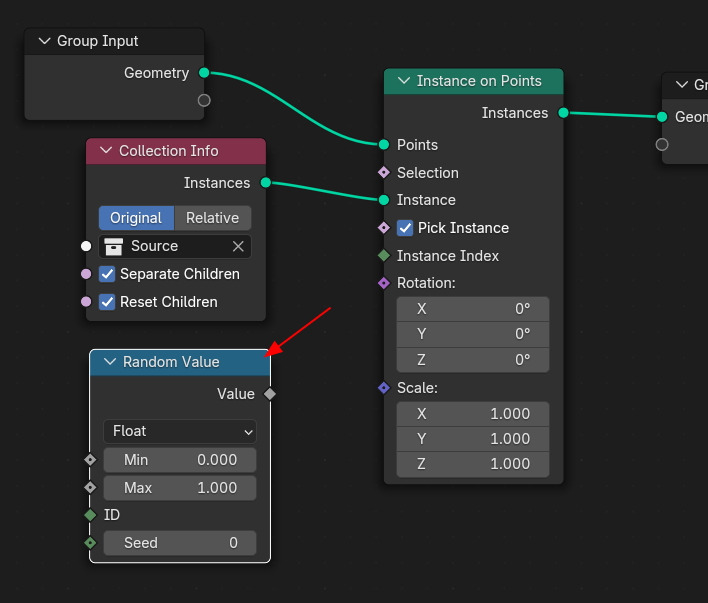The width and height of the screenshot is (708, 603).
Task: Click the Selection input socket
Action: [x=384, y=173]
